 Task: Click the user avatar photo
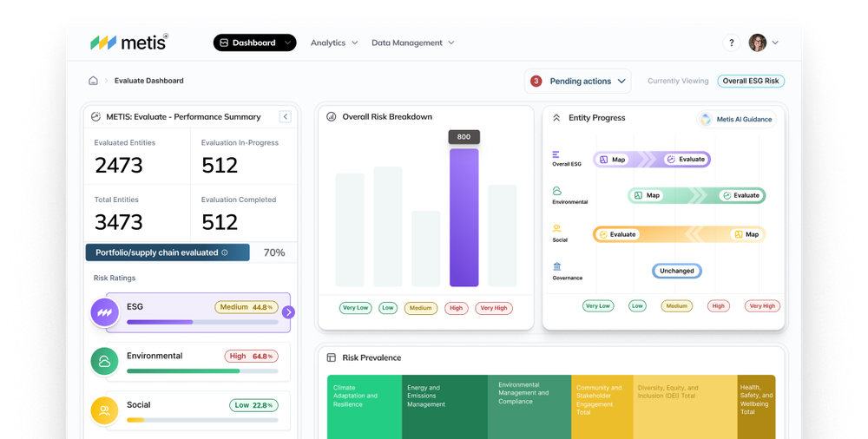pos(757,43)
